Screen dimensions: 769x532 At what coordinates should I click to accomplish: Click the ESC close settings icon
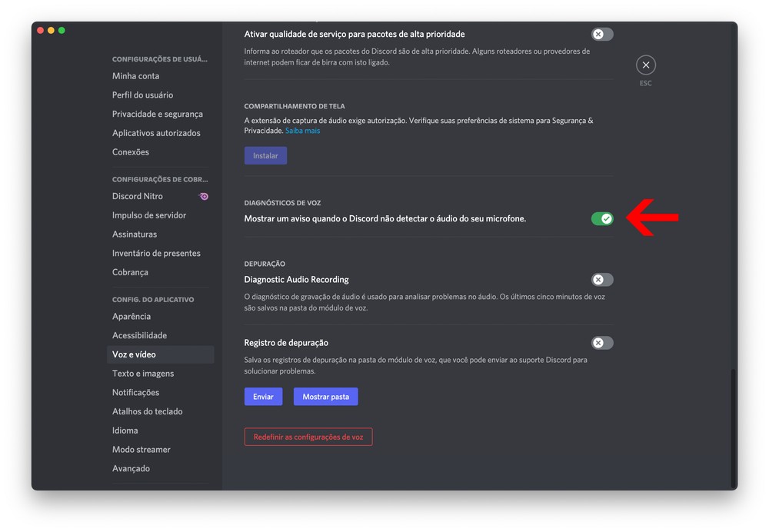point(646,65)
